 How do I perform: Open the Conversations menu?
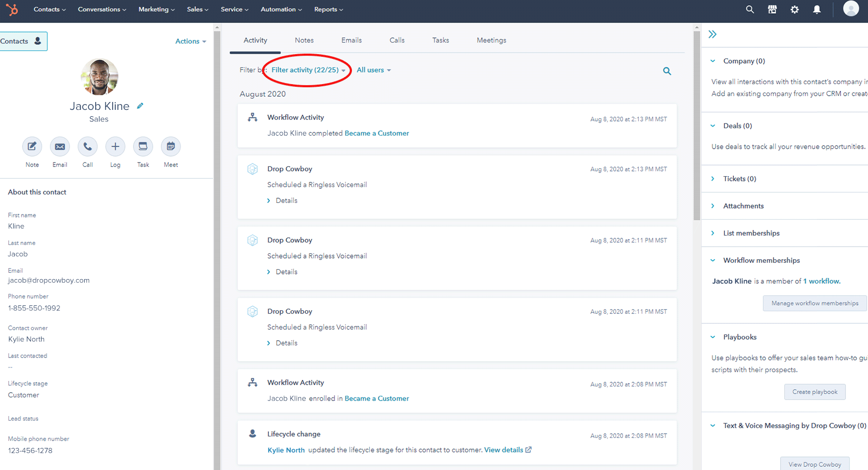[x=102, y=9]
